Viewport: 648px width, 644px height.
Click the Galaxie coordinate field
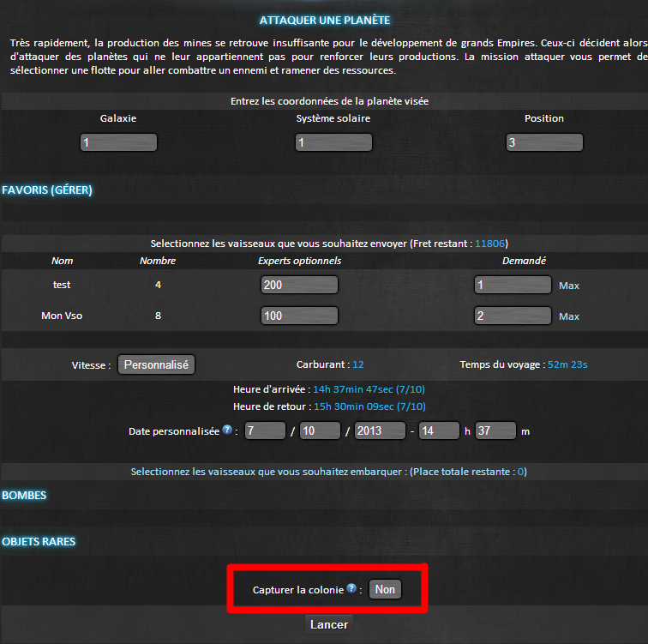coord(118,142)
